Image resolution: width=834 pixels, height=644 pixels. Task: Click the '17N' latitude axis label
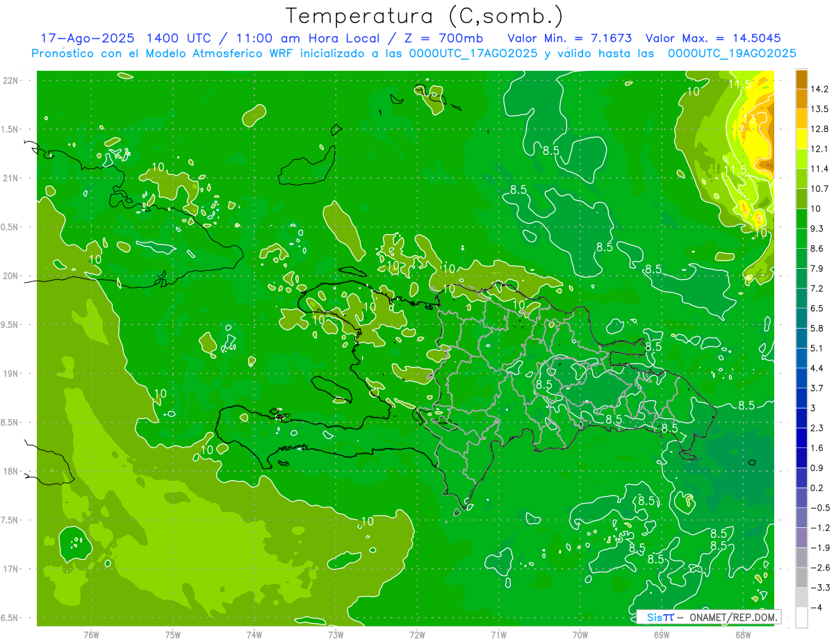point(10,569)
